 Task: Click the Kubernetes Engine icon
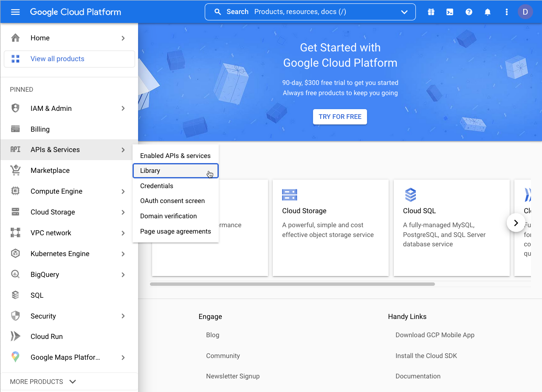point(15,254)
